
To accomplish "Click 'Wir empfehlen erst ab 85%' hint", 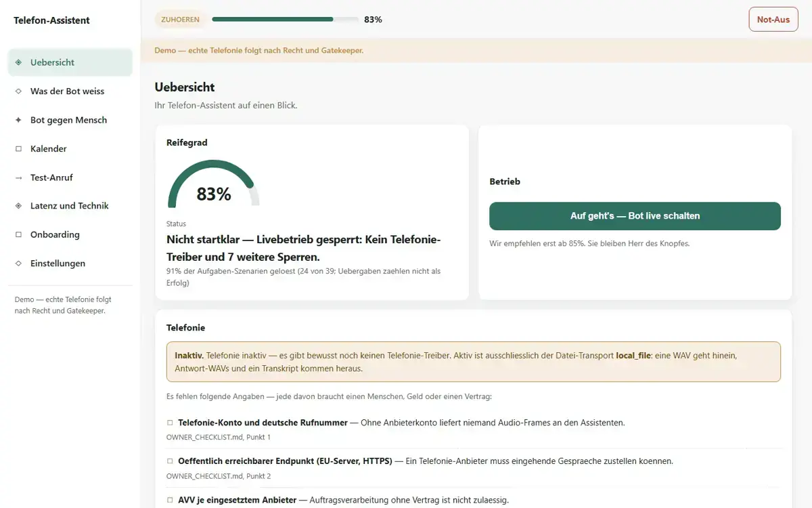I will [x=589, y=243].
